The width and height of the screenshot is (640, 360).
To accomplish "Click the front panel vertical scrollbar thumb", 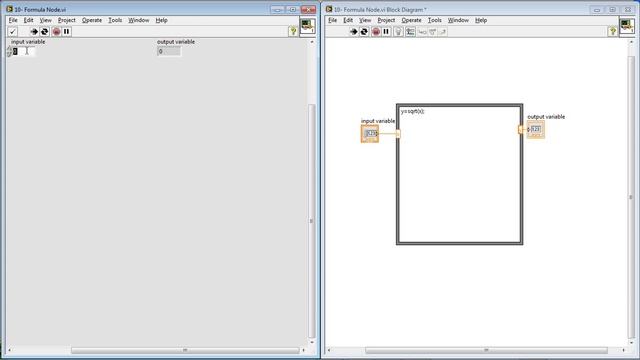I will [x=312, y=221].
